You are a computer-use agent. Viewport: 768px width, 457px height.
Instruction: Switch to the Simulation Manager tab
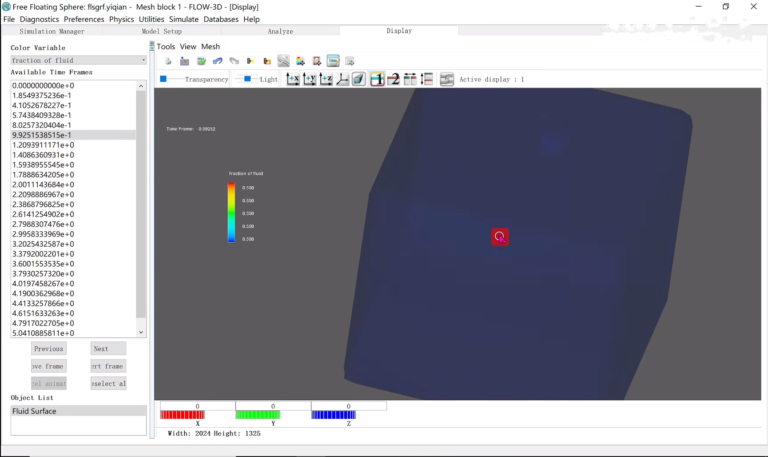click(52, 31)
